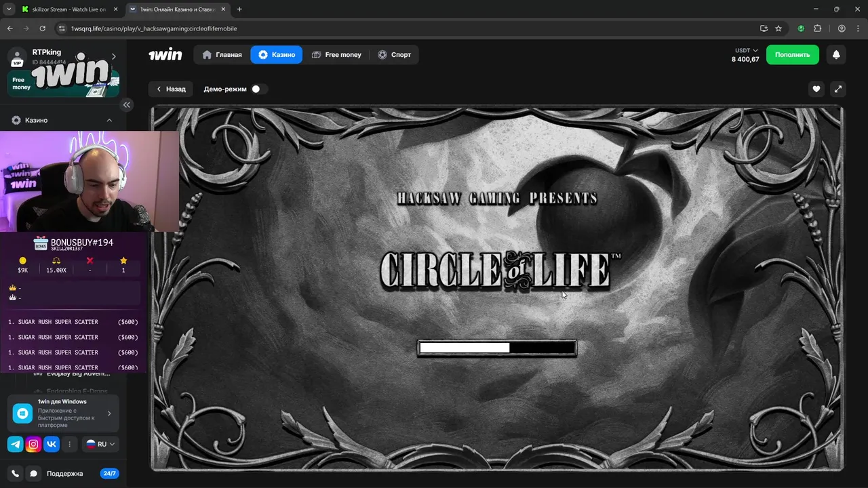
Task: Click the Поддержка support label
Action: pyautogui.click(x=64, y=473)
